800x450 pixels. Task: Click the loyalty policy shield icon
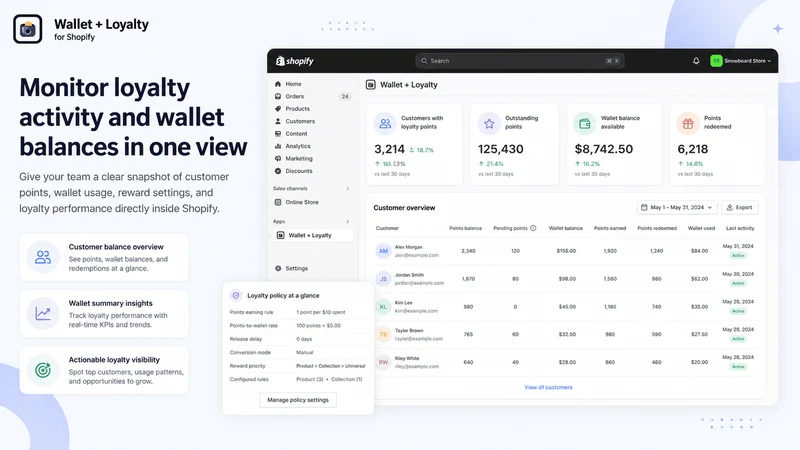pos(236,295)
